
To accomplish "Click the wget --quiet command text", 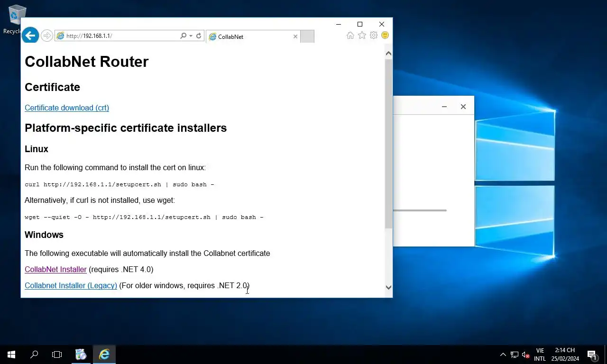I will coord(144,217).
